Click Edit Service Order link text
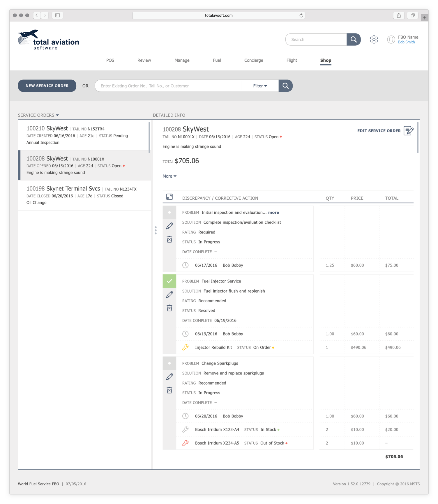The height and width of the screenshot is (504, 438). pos(379,131)
